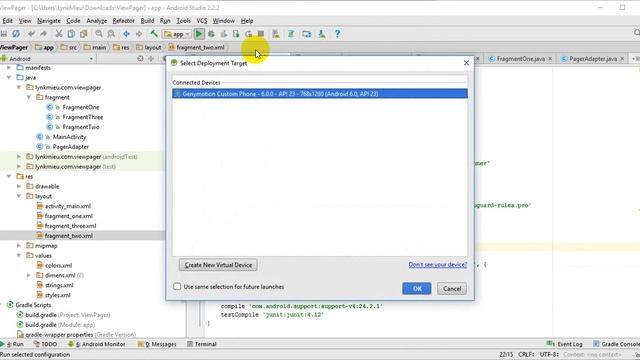The width and height of the screenshot is (640, 360).
Task: Click the Paste icon in toolbar
Action: click(x=83, y=34)
